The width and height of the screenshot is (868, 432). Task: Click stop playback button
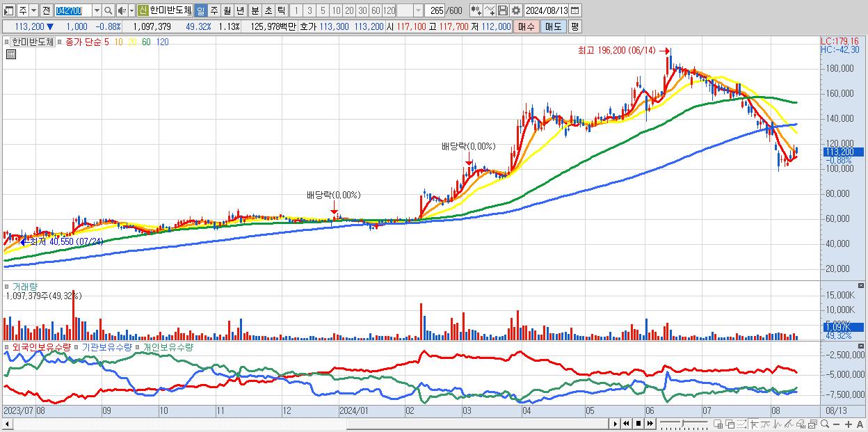point(638,424)
